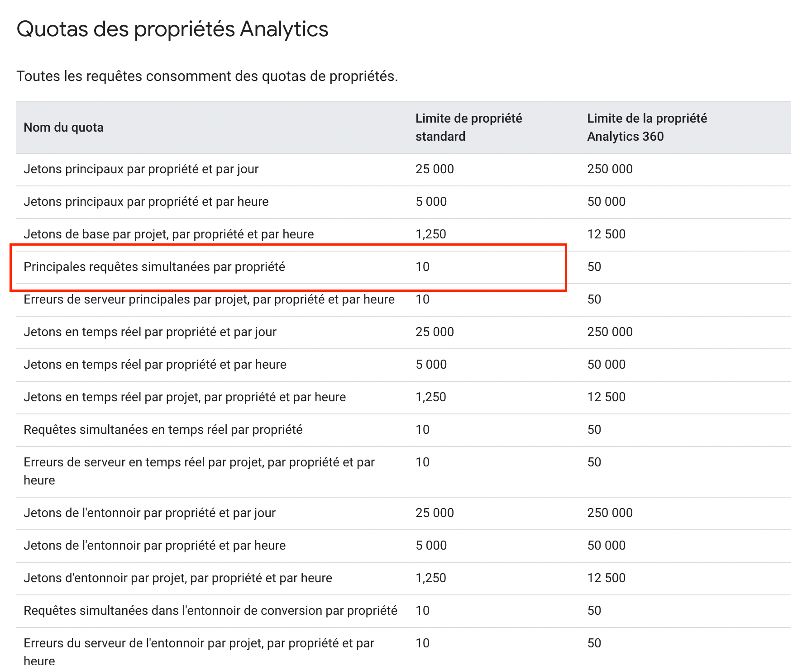
Task: Click the Jetons de l'entonnoir par propriété et par heure label
Action: tap(154, 546)
